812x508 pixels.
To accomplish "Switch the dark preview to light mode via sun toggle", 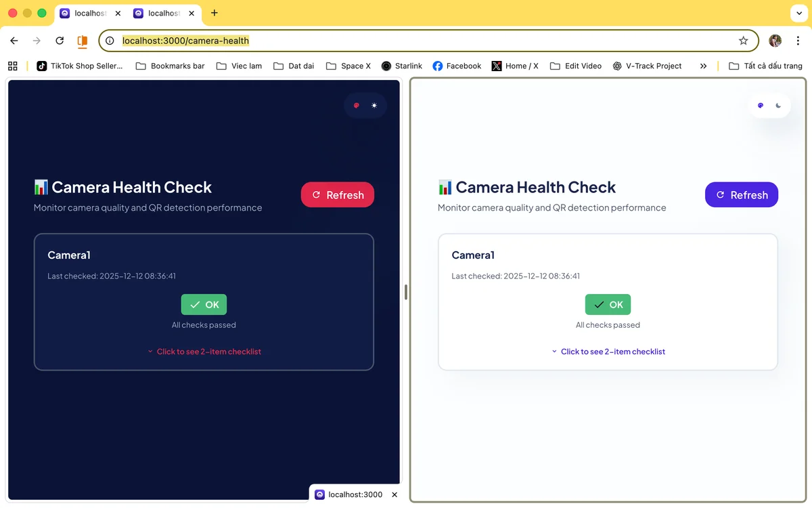I will [x=375, y=105].
